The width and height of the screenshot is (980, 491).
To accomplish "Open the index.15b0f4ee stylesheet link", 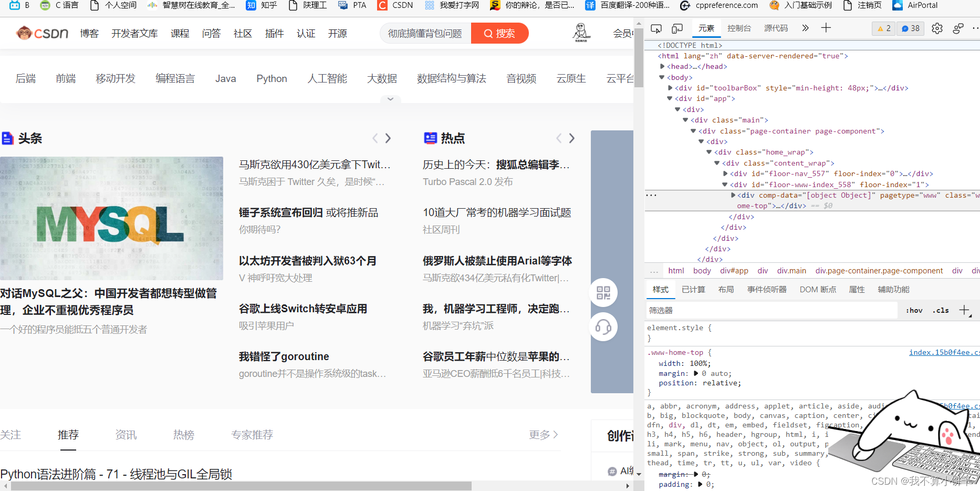I will pos(944,353).
